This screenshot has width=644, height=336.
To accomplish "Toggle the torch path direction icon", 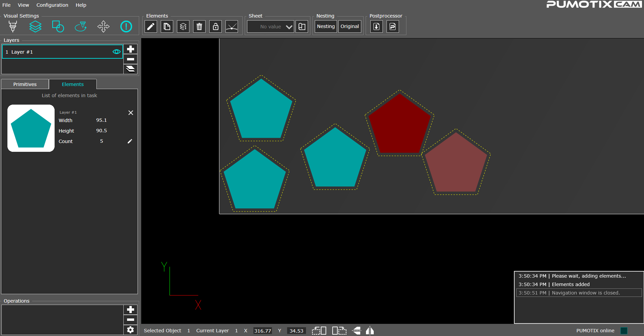I will pyautogui.click(x=81, y=26).
